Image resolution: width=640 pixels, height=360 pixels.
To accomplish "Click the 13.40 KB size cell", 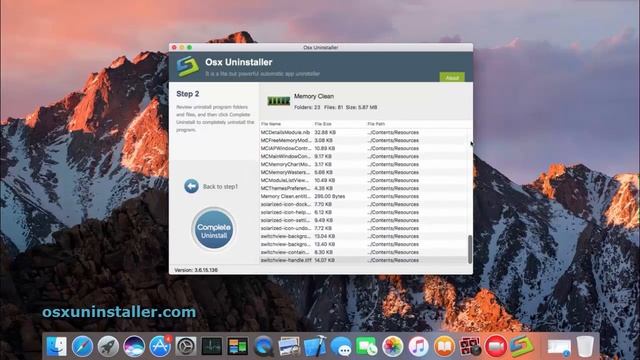I will pos(324,244).
